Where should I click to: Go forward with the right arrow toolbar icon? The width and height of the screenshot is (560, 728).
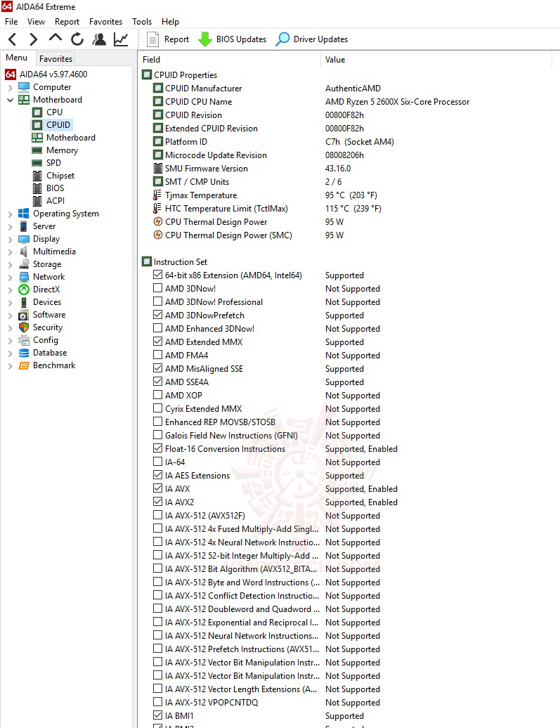tap(34, 39)
